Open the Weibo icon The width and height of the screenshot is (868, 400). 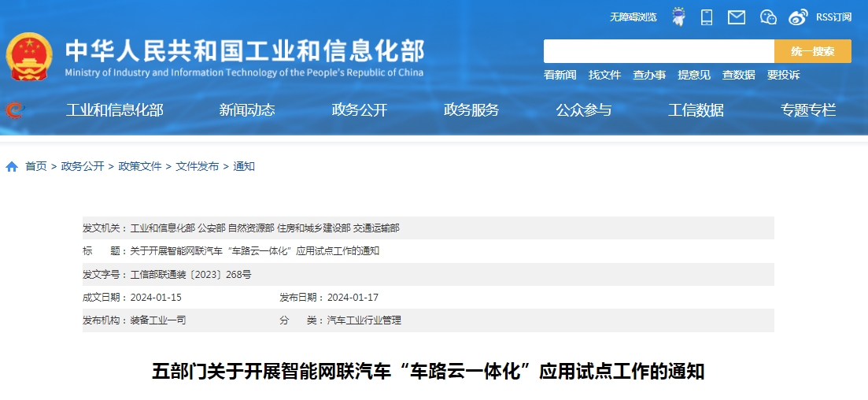coord(798,17)
